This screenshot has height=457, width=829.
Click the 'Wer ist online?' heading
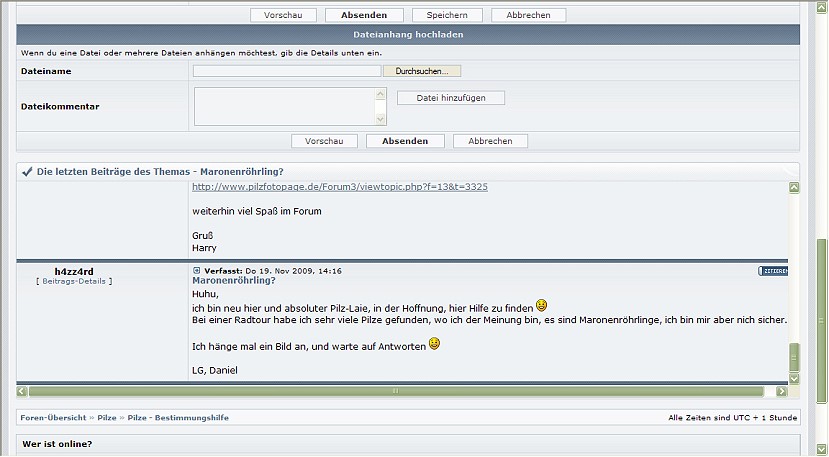(x=57, y=444)
